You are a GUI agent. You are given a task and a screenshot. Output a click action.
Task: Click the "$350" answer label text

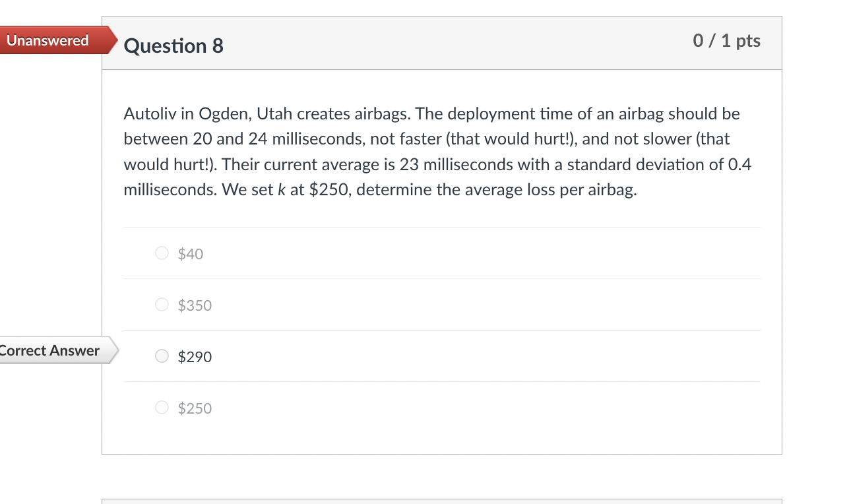195,305
